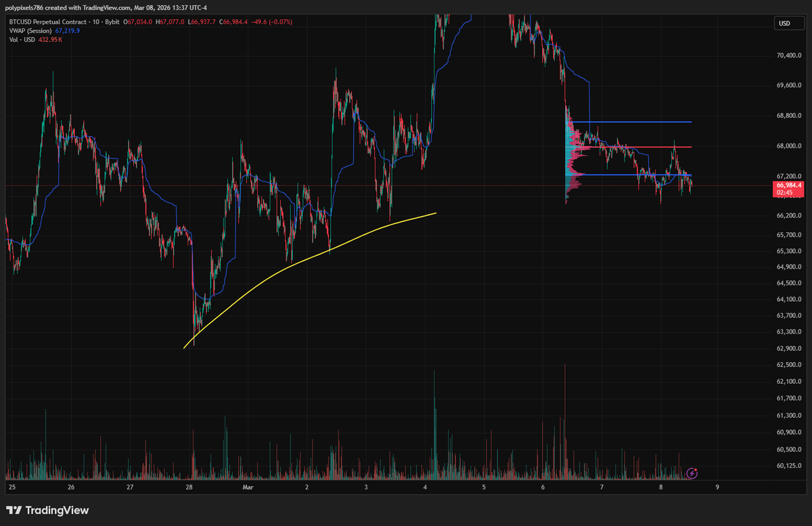Click the 68,800.0 price axis label
This screenshot has height=526, width=812.
coord(789,116)
